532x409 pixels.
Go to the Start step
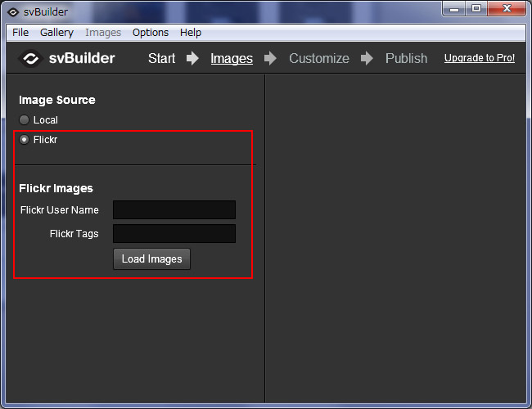[161, 58]
